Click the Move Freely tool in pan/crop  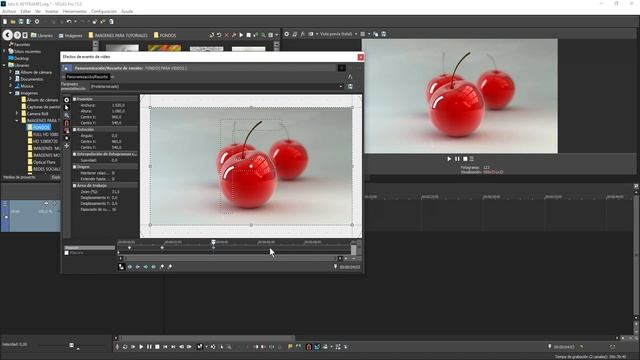67,146
